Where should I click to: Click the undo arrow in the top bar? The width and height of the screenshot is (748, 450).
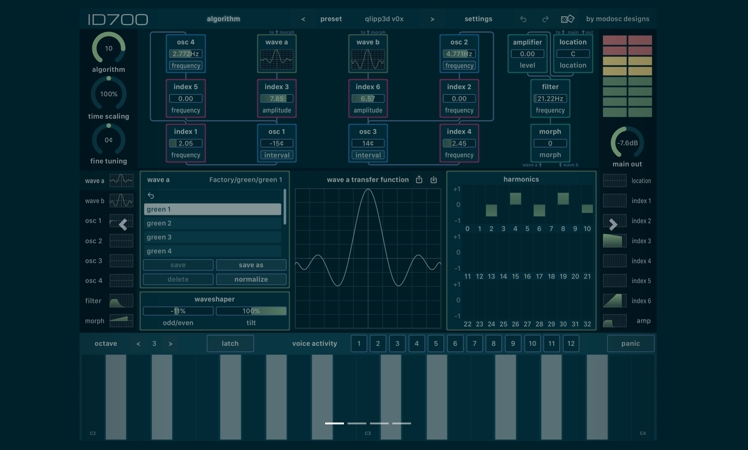coord(523,19)
